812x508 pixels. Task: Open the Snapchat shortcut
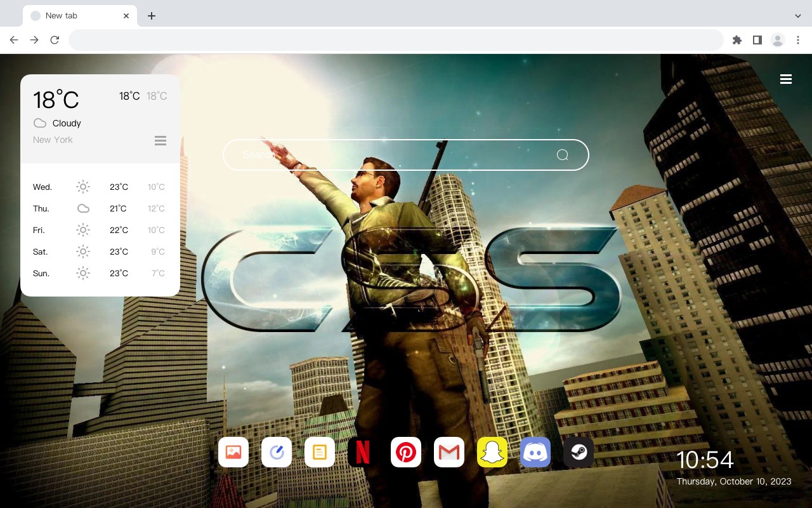(492, 452)
